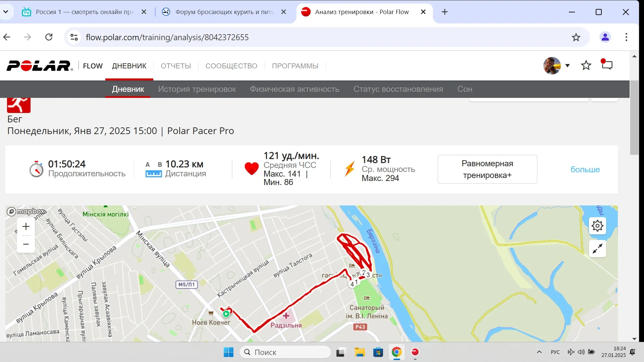644x362 pixels.
Task: Click the page vertical scrollbar thumb
Action: point(634,117)
